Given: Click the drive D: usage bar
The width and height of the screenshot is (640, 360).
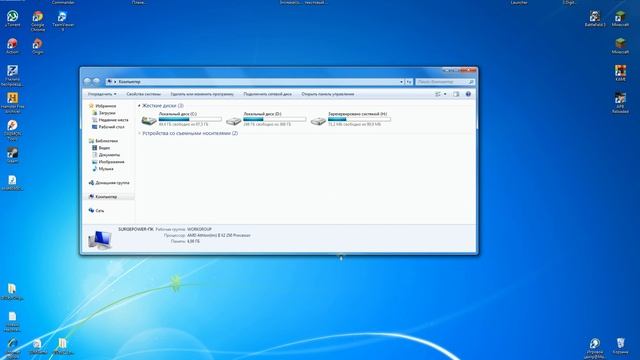Looking at the screenshot, I should [275, 119].
